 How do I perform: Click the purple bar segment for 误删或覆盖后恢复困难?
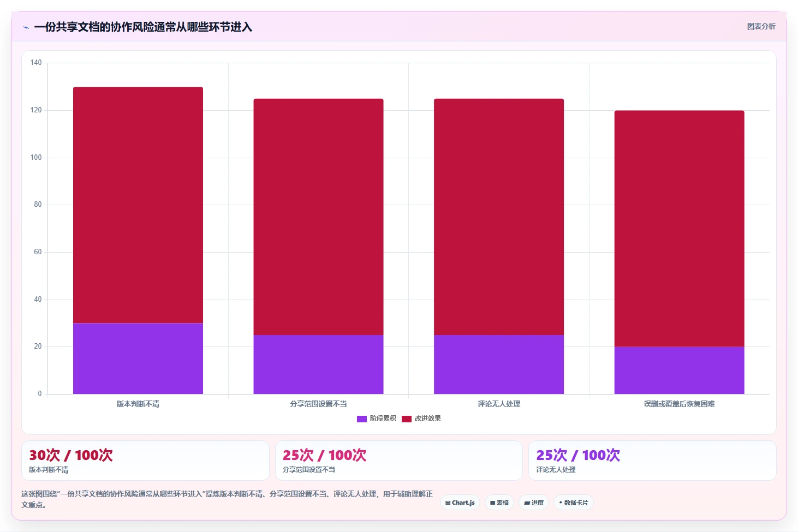tap(679, 370)
